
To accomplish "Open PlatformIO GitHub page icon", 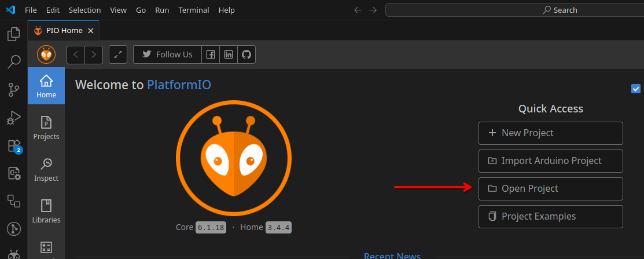I will 246,54.
